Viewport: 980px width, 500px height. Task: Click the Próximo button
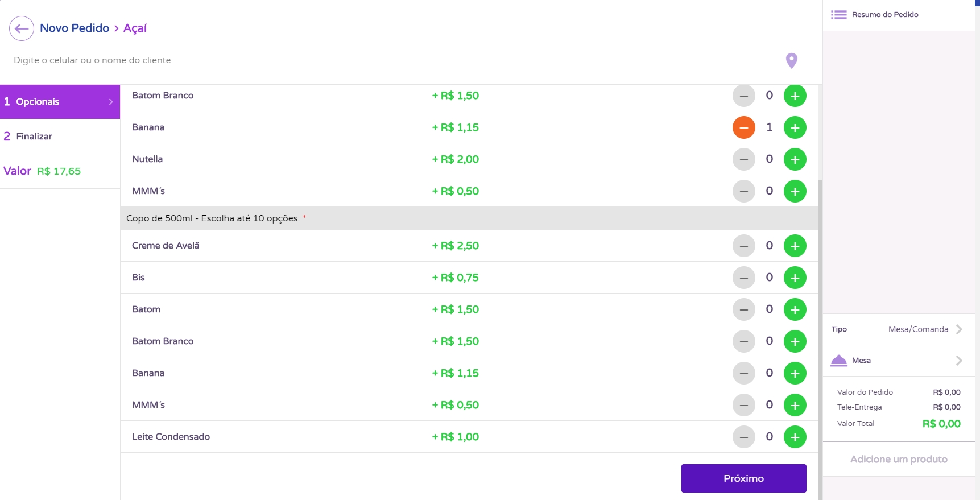tap(743, 478)
